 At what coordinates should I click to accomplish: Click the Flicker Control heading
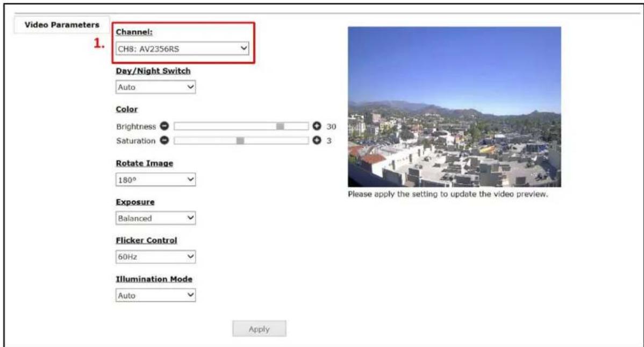pos(146,240)
